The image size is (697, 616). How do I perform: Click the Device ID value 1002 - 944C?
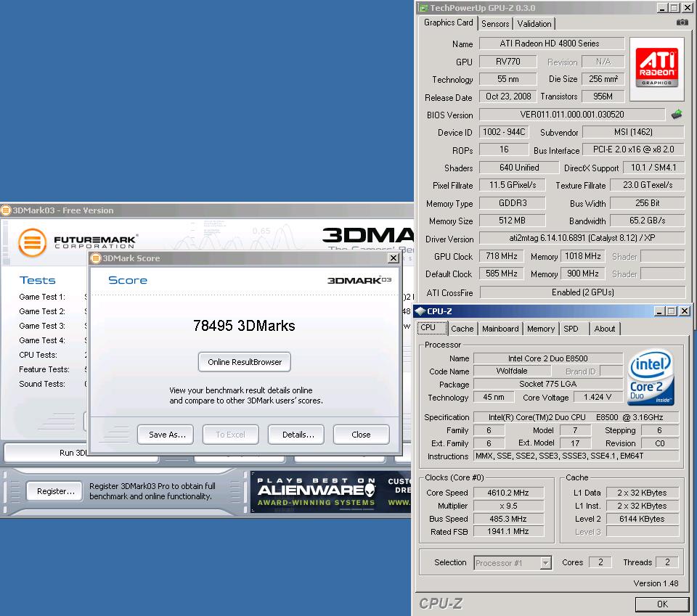[504, 132]
